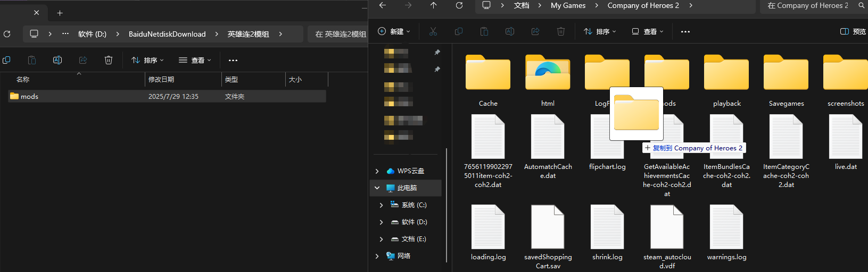Viewport: 868px width, 272px height.
Task: Expand the chevron after Company of Heroes 2 breadcrumb
Action: [691, 5]
